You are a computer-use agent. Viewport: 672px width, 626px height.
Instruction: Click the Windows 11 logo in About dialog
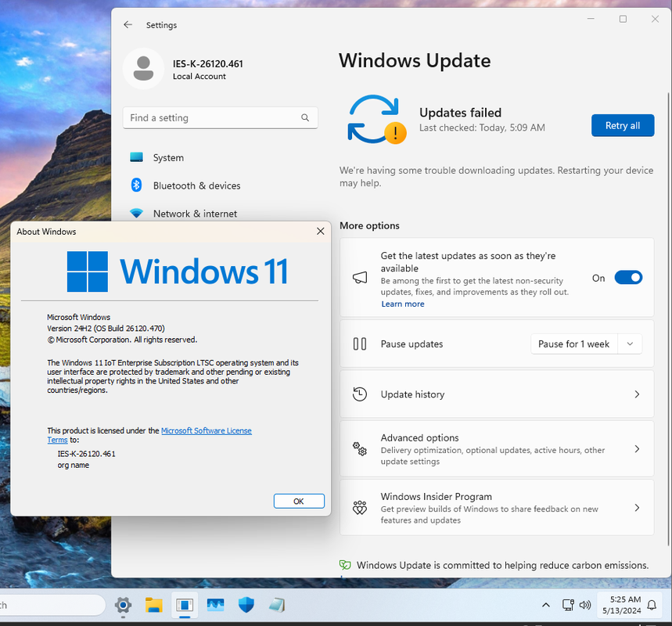coord(178,272)
